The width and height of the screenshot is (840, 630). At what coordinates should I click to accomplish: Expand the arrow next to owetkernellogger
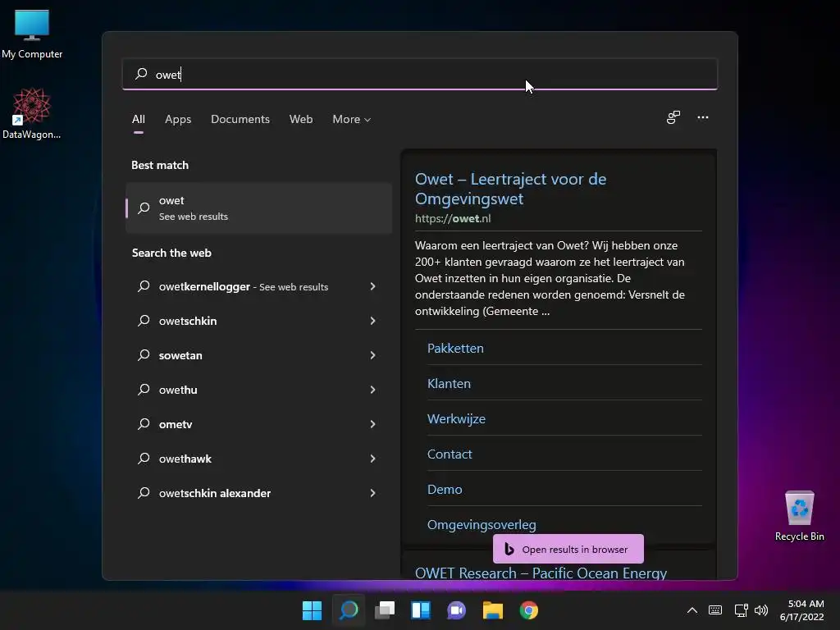[x=373, y=286]
